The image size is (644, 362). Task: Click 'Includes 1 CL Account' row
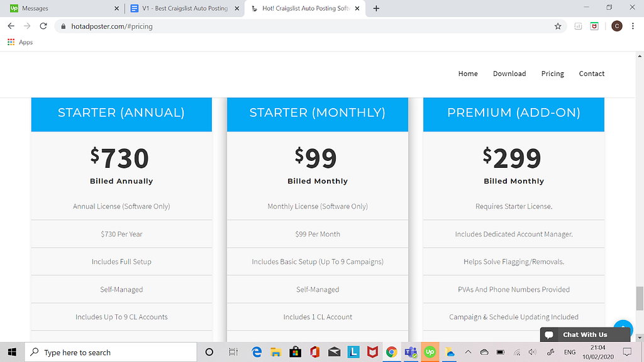(318, 317)
